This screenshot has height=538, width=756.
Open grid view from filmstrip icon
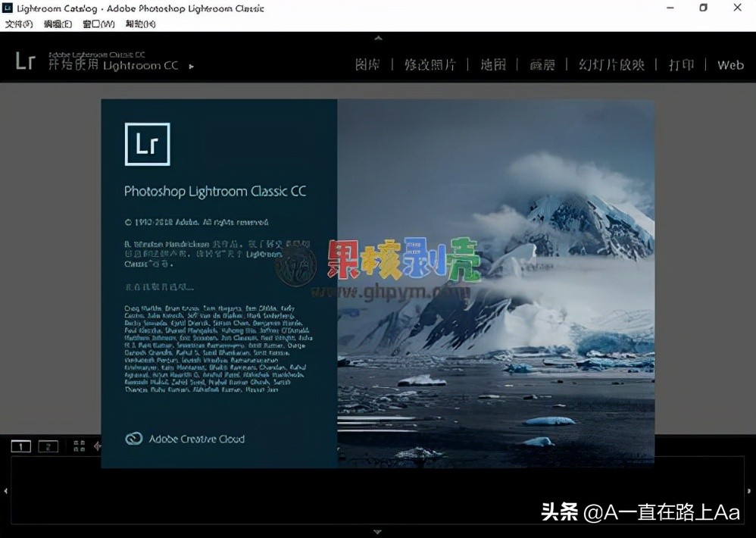pyautogui.click(x=79, y=446)
